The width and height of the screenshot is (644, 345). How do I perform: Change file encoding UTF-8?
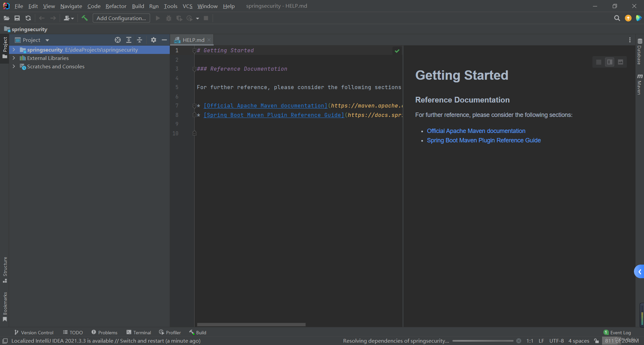tap(556, 341)
